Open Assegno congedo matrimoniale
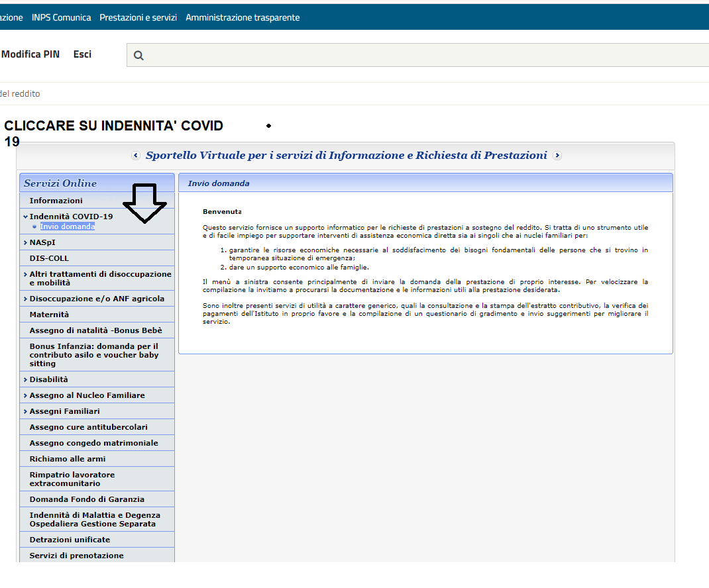Viewport: 709px width, 588px height. (93, 443)
